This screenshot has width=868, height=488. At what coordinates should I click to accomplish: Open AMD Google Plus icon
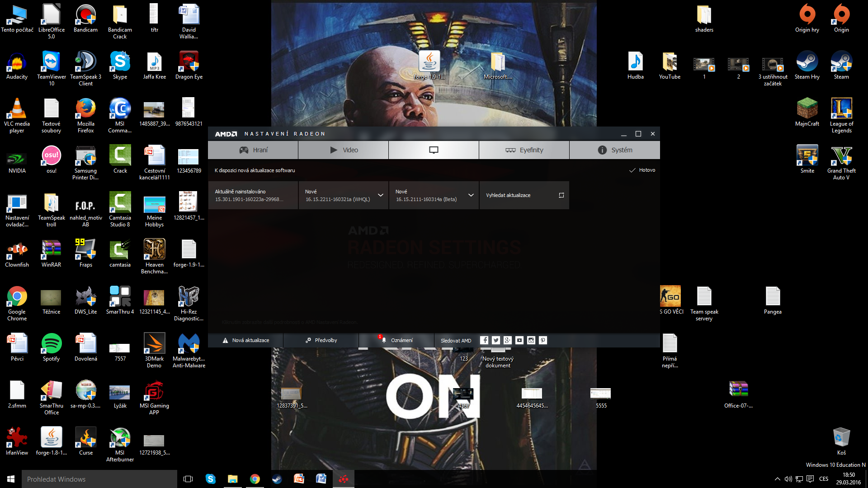(508, 340)
